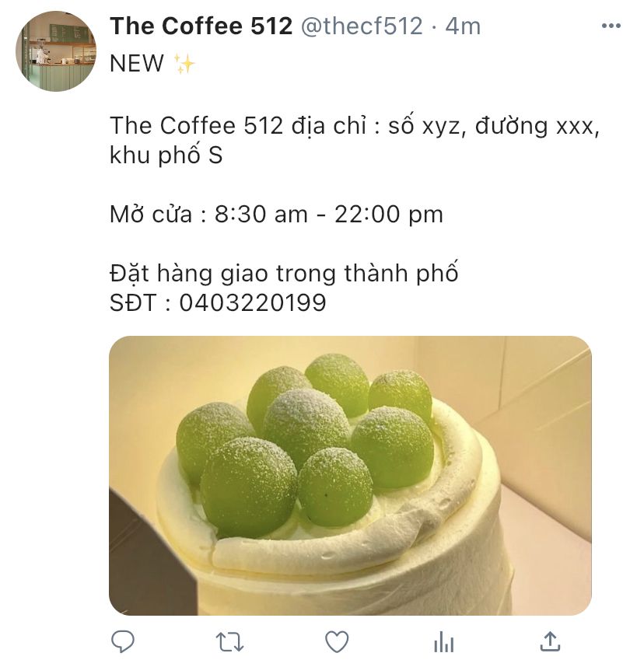This screenshot has width=644, height=667.
Task: Retweet the new cake post
Action: coord(230,642)
